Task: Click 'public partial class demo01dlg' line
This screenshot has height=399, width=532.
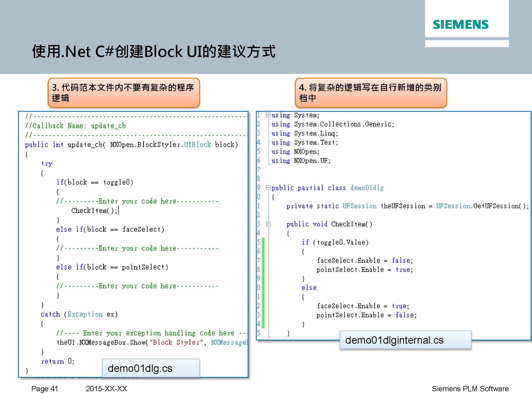Action: [327, 188]
